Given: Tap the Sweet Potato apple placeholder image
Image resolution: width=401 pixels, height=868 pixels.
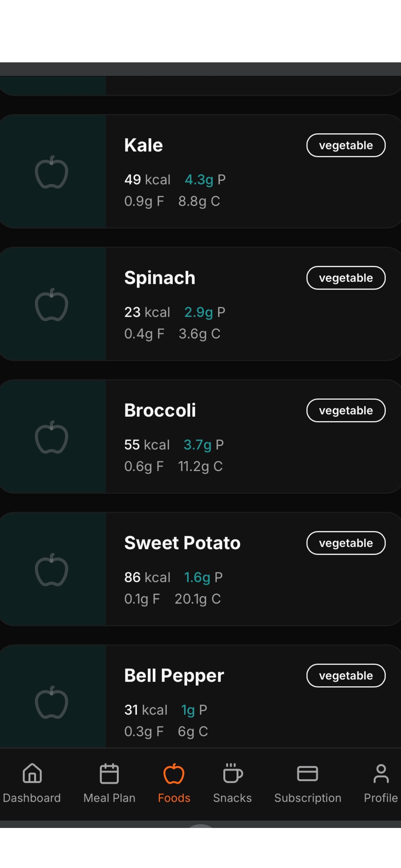Looking at the screenshot, I should pyautogui.click(x=52, y=569).
